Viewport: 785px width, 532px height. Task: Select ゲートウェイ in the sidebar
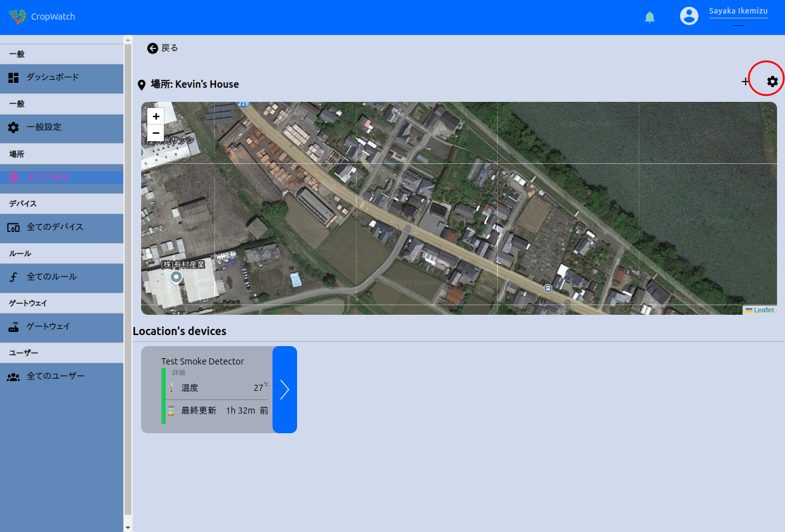pos(48,326)
